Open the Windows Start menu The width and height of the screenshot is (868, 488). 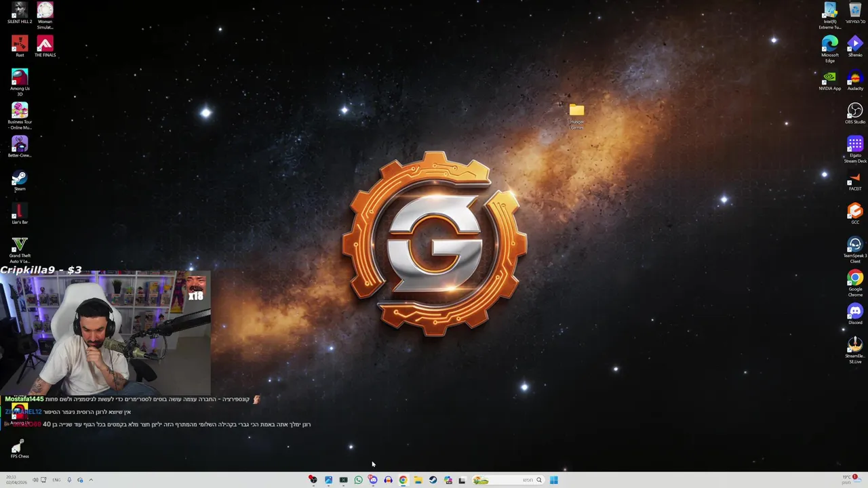(554, 480)
